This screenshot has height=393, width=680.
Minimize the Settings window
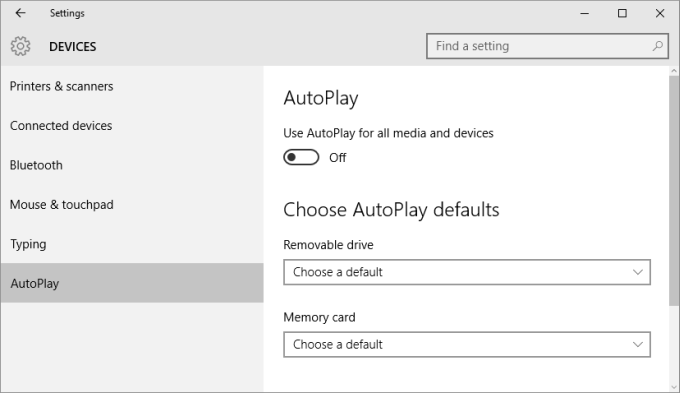coord(585,13)
